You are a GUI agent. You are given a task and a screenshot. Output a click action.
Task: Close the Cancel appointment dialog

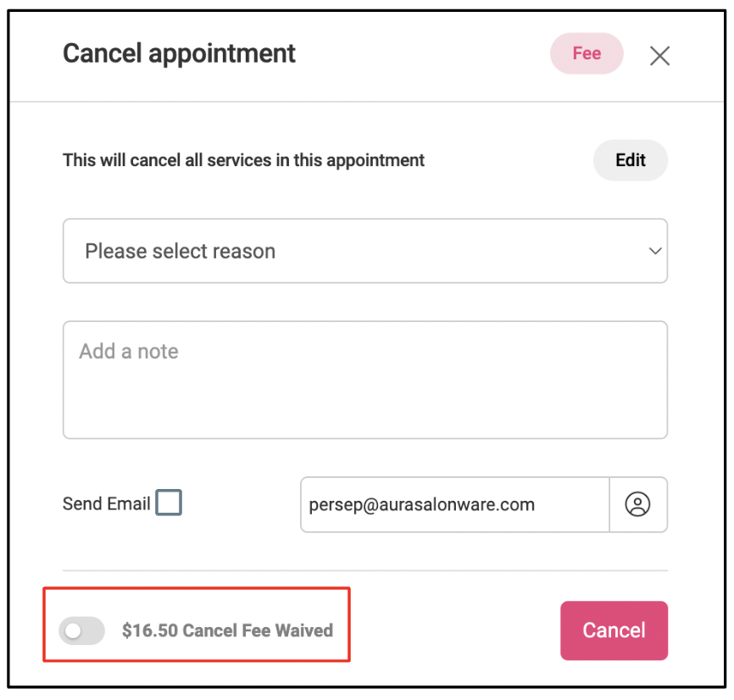659,56
